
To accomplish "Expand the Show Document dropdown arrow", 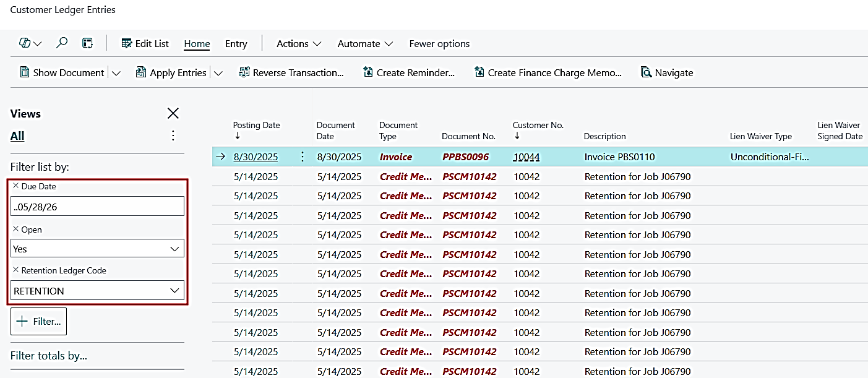I will pos(116,73).
